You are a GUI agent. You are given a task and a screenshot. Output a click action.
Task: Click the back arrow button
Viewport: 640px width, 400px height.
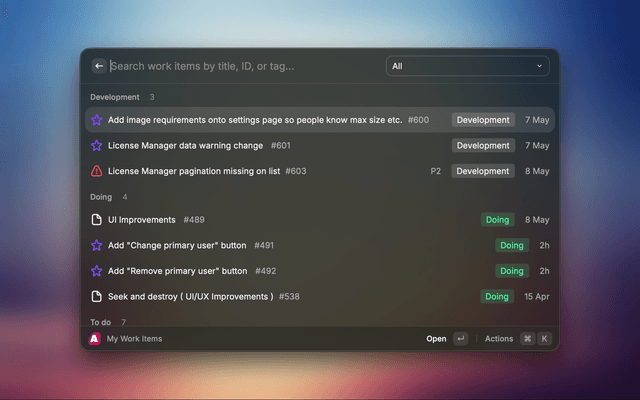tap(99, 66)
